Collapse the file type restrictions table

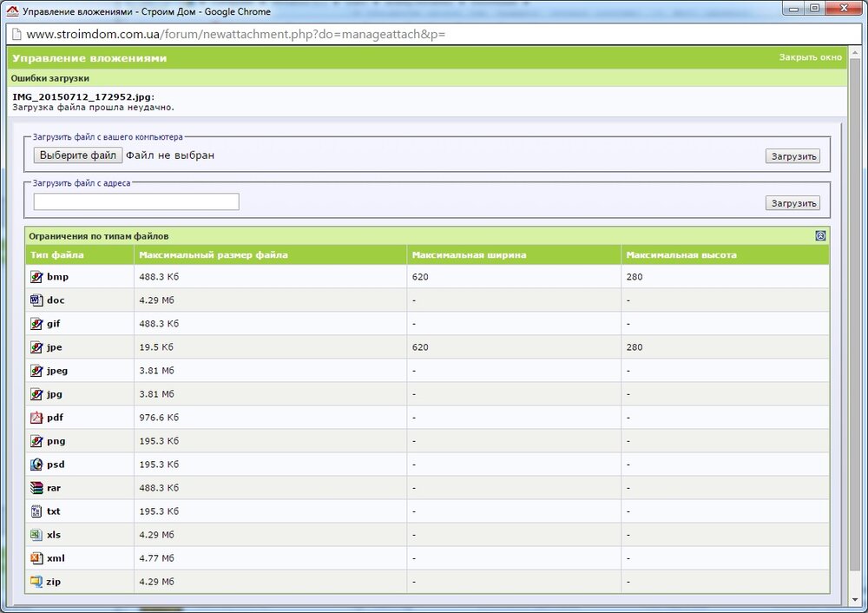[x=820, y=236]
